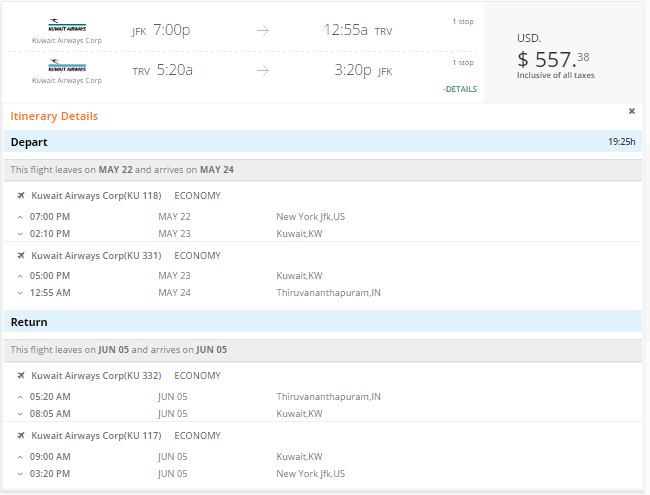The width and height of the screenshot is (650, 495).
Task: Click the arrow between JFK 7:00p and 12:55a
Action: click(x=263, y=31)
